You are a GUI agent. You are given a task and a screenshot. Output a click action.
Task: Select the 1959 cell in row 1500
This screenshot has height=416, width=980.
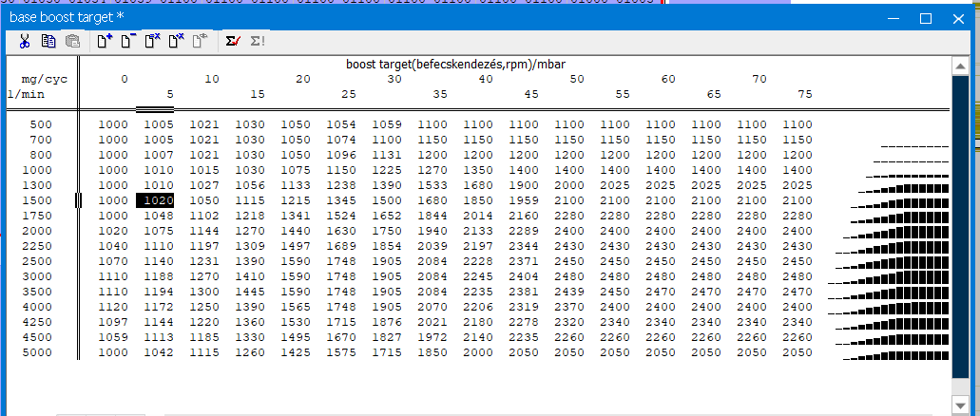point(524,200)
